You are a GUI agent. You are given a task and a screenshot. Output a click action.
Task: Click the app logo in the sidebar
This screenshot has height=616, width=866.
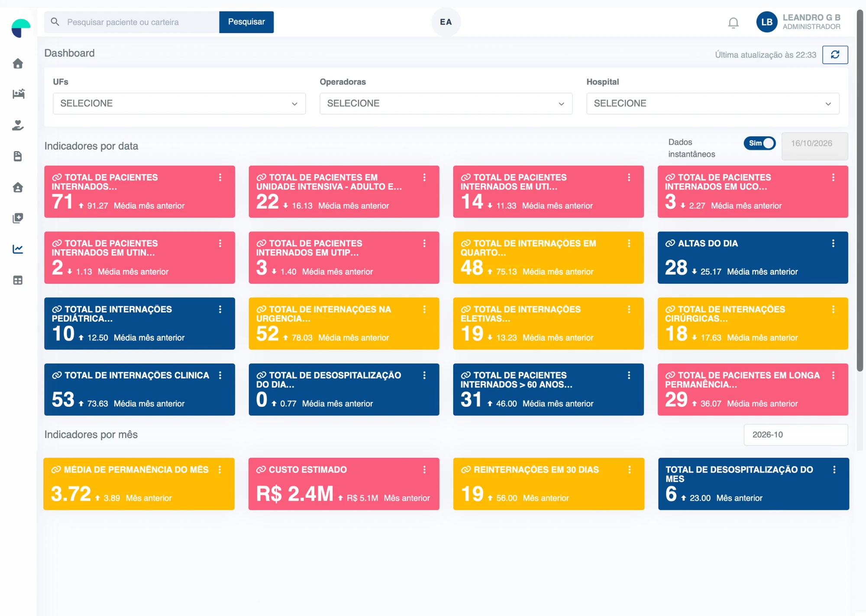click(x=20, y=28)
